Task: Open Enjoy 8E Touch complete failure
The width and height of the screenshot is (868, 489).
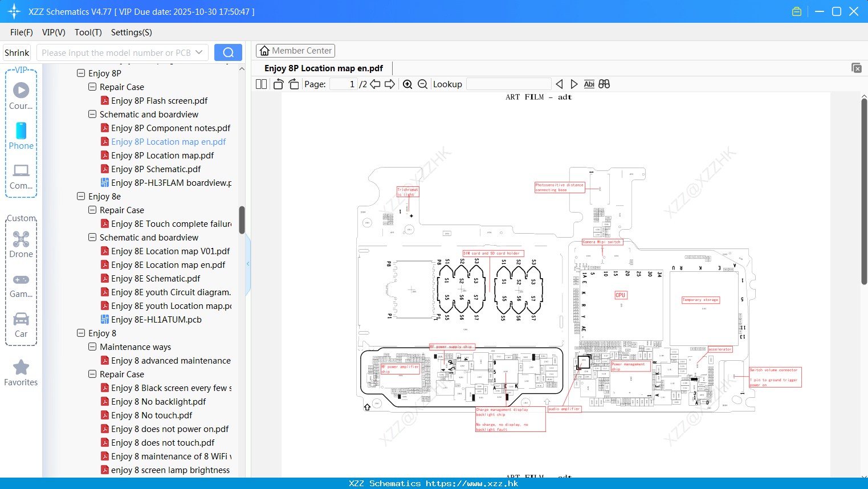Action: click(x=166, y=224)
